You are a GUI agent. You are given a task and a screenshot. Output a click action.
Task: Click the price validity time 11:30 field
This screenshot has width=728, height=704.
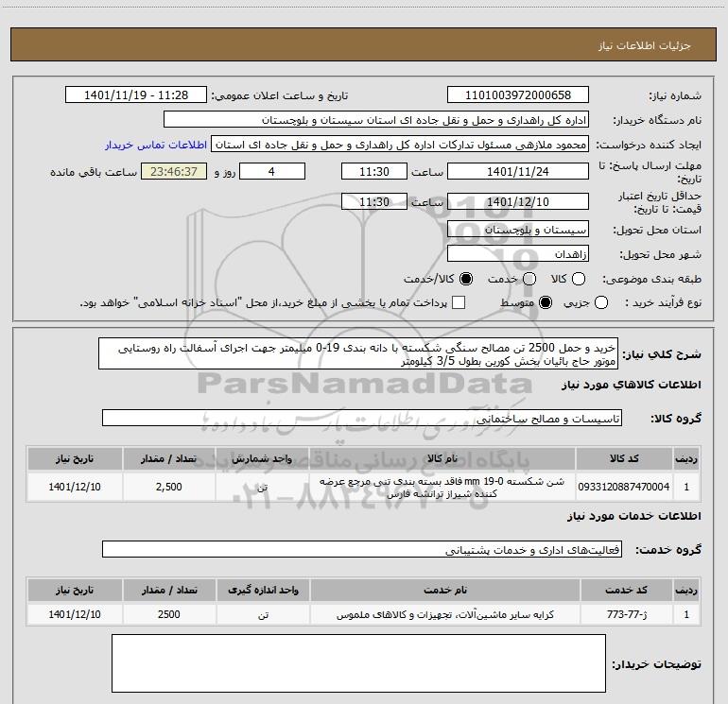click(x=374, y=201)
